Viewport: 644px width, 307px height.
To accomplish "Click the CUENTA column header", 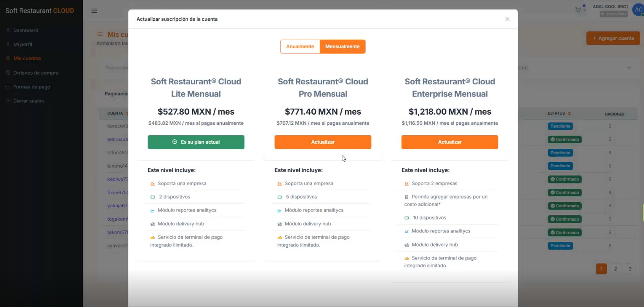I will pos(115,113).
